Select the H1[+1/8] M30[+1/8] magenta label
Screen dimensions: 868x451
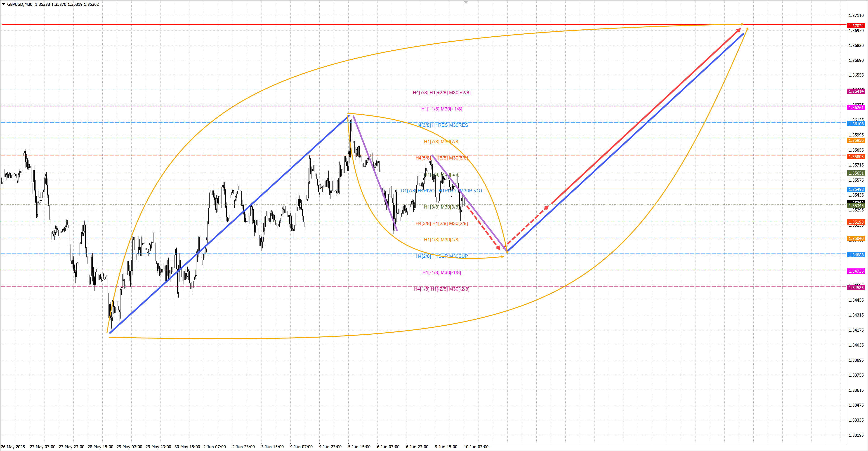[441, 109]
